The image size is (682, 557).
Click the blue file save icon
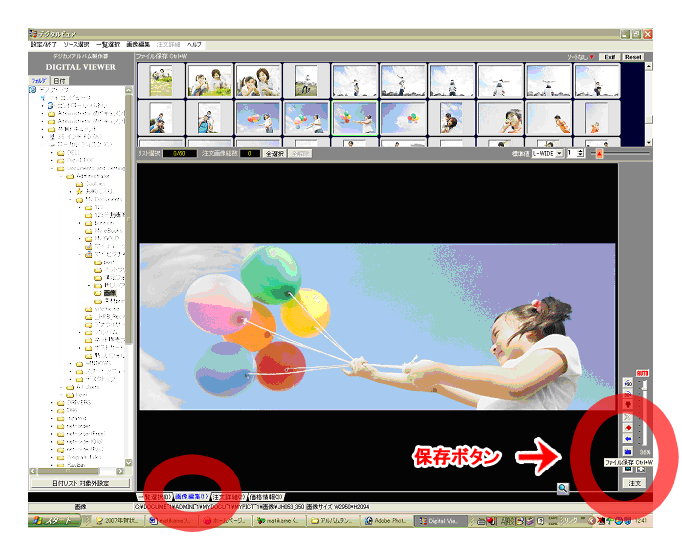pyautogui.click(x=628, y=451)
